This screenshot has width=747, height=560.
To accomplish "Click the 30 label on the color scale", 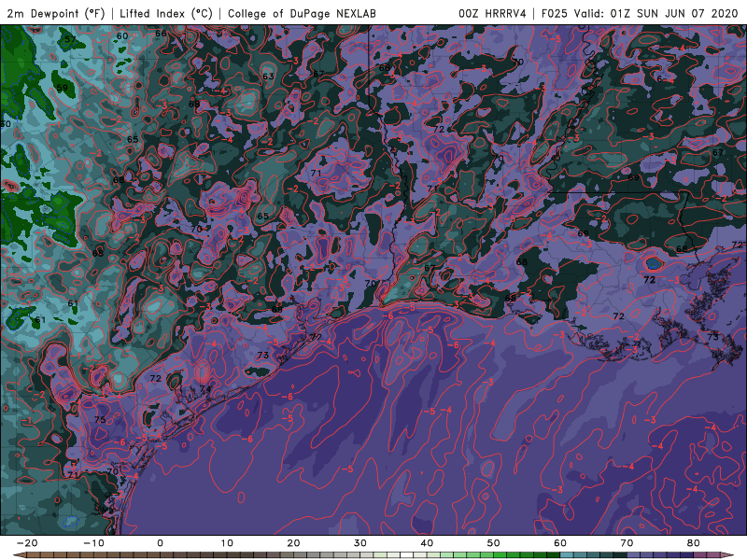I will click(360, 543).
